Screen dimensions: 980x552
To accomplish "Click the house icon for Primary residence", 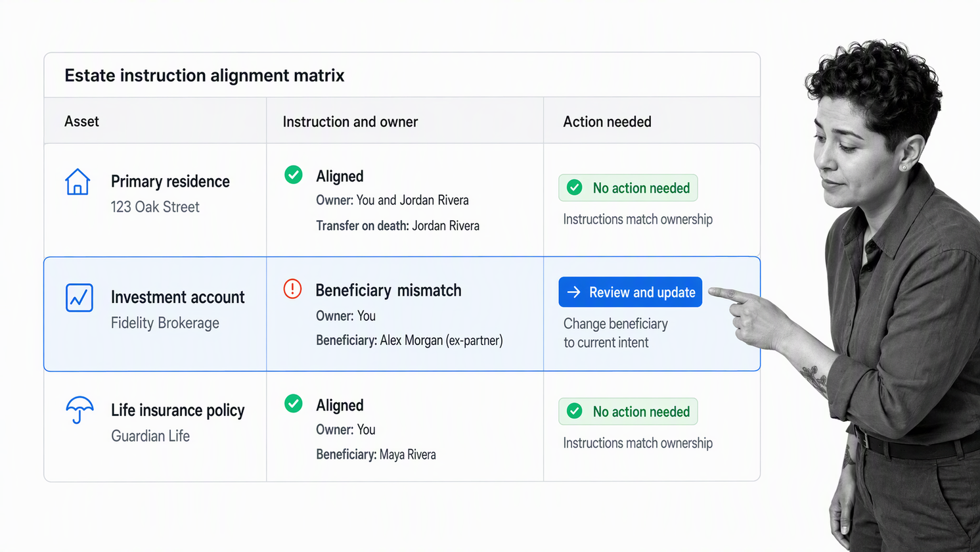I will pos(78,182).
